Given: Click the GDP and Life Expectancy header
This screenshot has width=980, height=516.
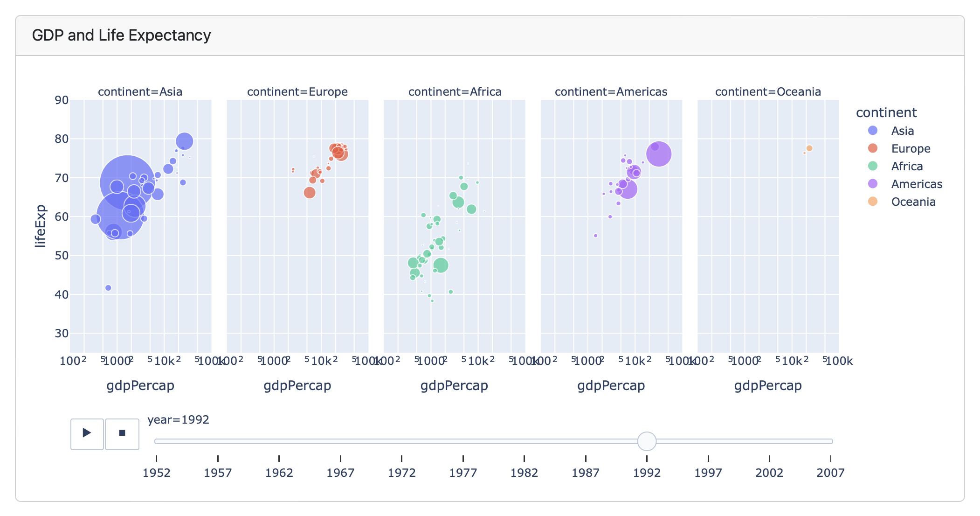Looking at the screenshot, I should pyautogui.click(x=122, y=35).
